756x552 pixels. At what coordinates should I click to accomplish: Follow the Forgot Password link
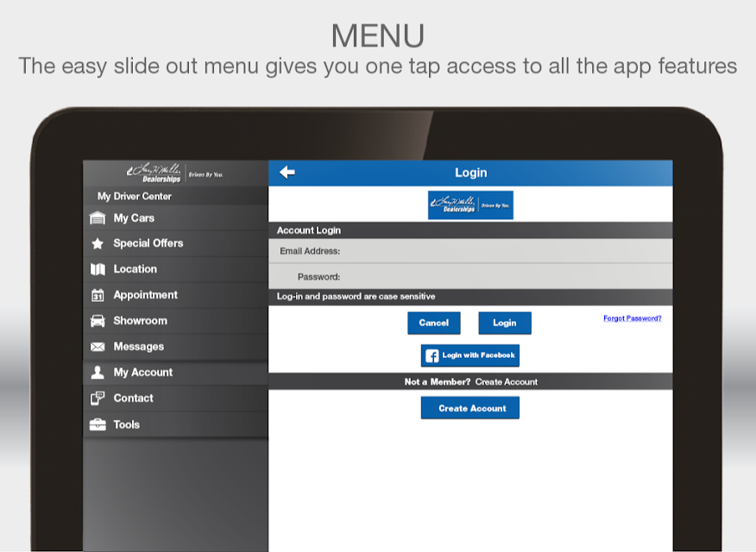(x=632, y=318)
